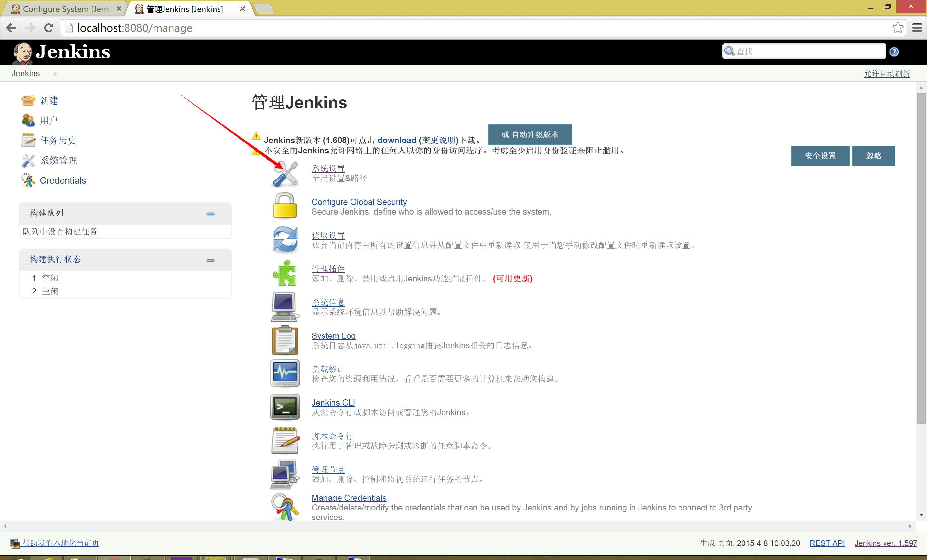The height and width of the screenshot is (560, 927).
Task: Click the 读取设置 reload arrows icon
Action: point(285,239)
